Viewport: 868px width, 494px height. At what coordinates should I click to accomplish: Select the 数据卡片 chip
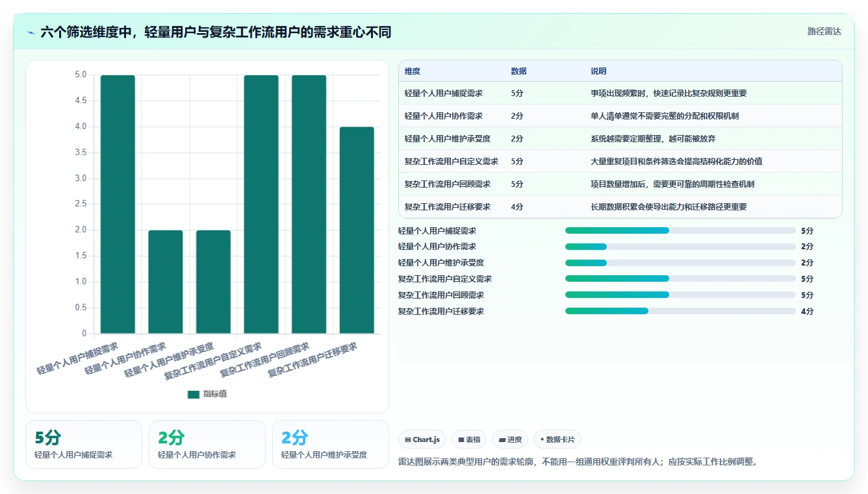[557, 439]
